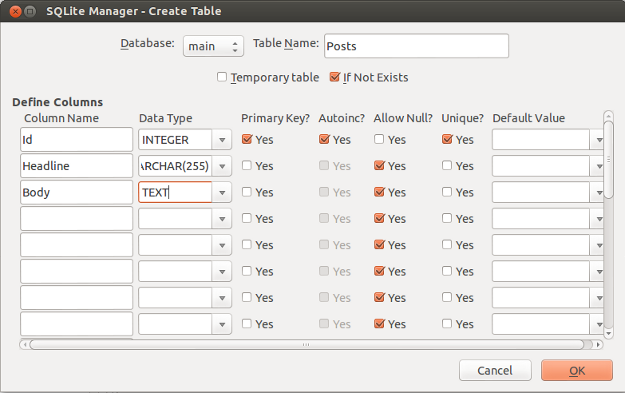Open the INTEGER data type dropdown arrow
The height and width of the screenshot is (393, 625).
pyautogui.click(x=222, y=140)
